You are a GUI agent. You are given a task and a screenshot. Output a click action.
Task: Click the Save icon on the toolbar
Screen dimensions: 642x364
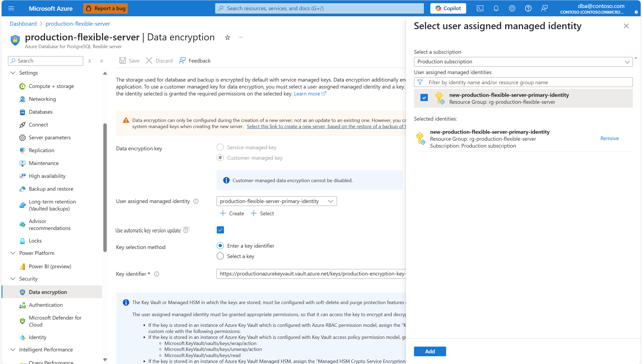(x=123, y=60)
